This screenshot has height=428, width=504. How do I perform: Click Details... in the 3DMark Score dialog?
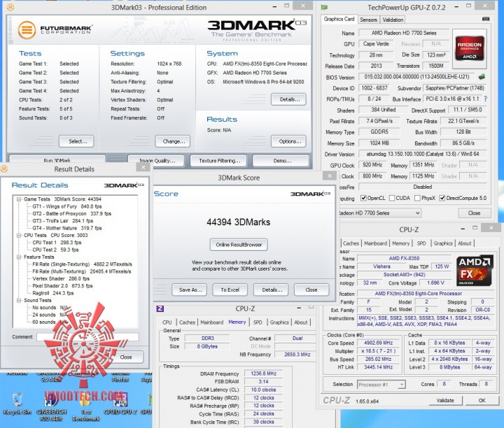(272, 290)
